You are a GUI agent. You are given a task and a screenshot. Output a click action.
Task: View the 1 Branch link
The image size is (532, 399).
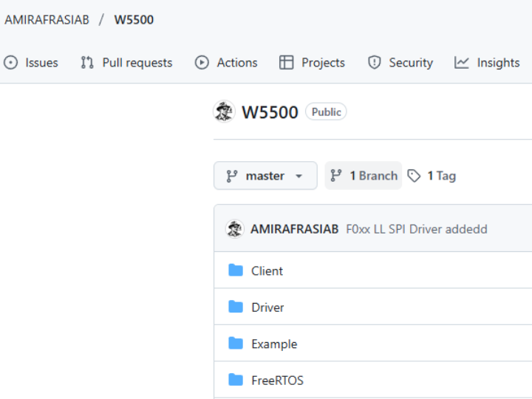click(x=364, y=176)
